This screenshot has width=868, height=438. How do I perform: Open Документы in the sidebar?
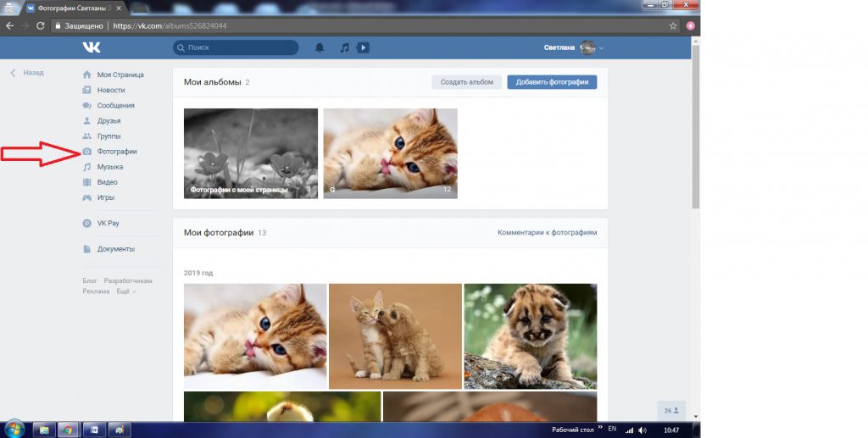(x=115, y=249)
